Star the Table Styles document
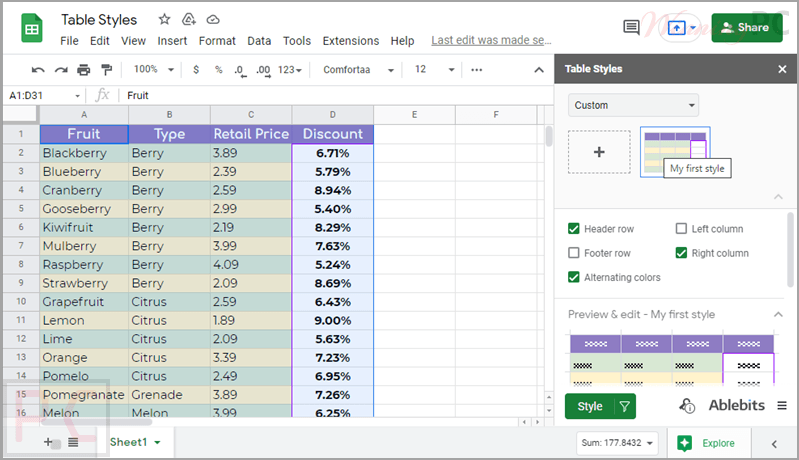The height and width of the screenshot is (460, 799). point(164,19)
